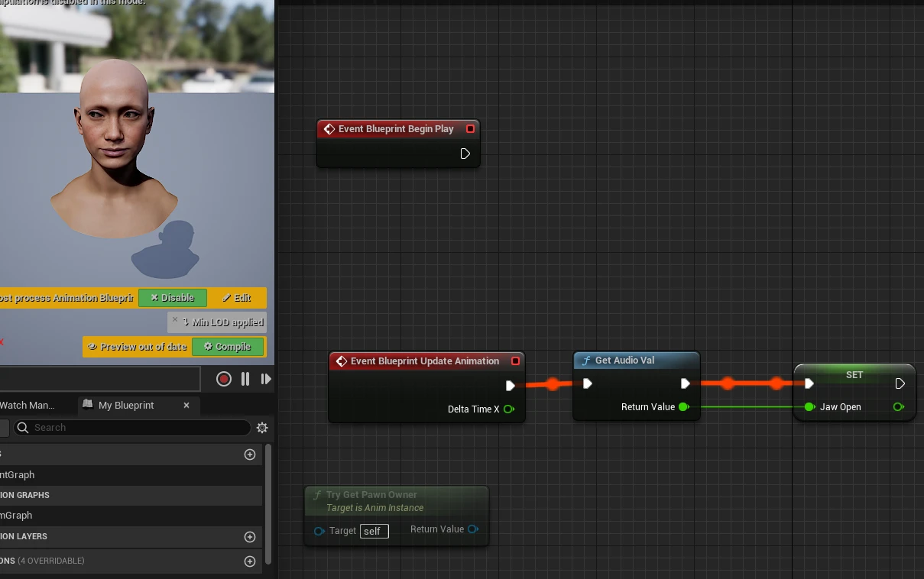Disable the post process Animation Blueprint
Image resolution: width=924 pixels, height=579 pixels.
(x=173, y=298)
